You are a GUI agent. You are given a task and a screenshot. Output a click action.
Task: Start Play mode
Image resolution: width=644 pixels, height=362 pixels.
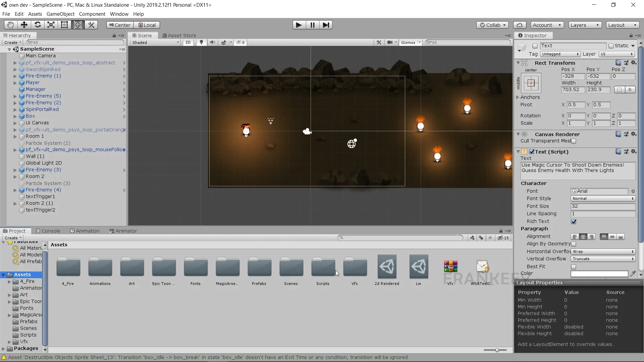299,25
